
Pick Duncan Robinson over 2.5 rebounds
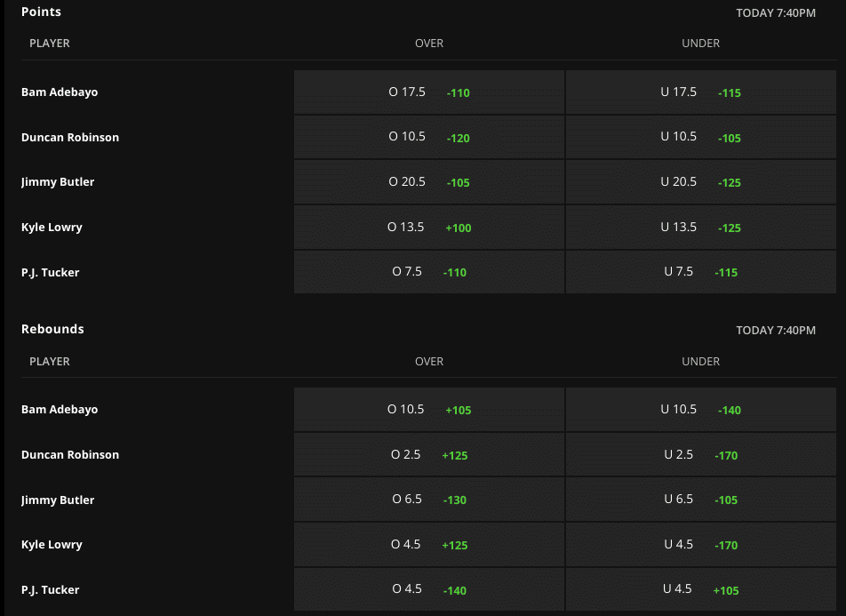coord(429,455)
